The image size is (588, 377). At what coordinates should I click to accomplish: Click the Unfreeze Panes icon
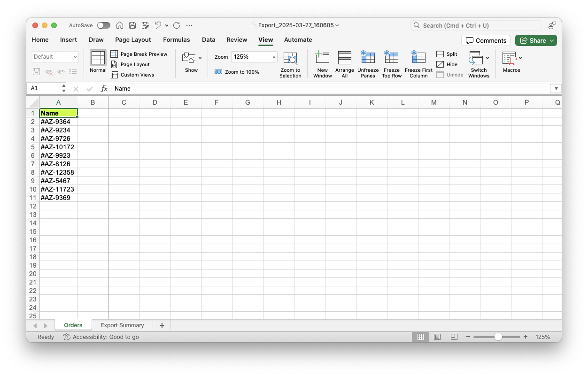tap(368, 58)
